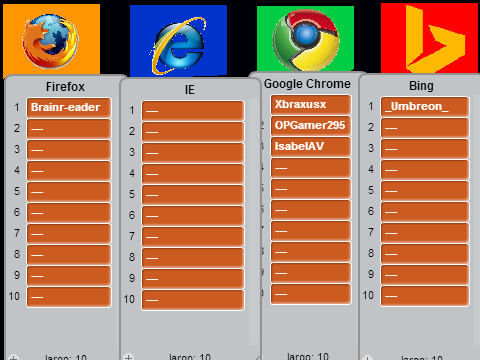Select row 3 of the Bing list
Viewport: 480px width, 360px height.
pyautogui.click(x=425, y=149)
